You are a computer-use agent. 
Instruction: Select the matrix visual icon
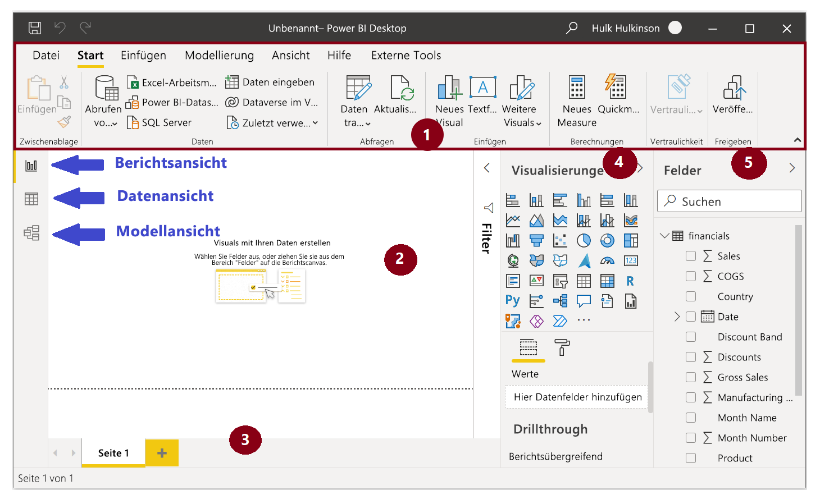click(607, 281)
